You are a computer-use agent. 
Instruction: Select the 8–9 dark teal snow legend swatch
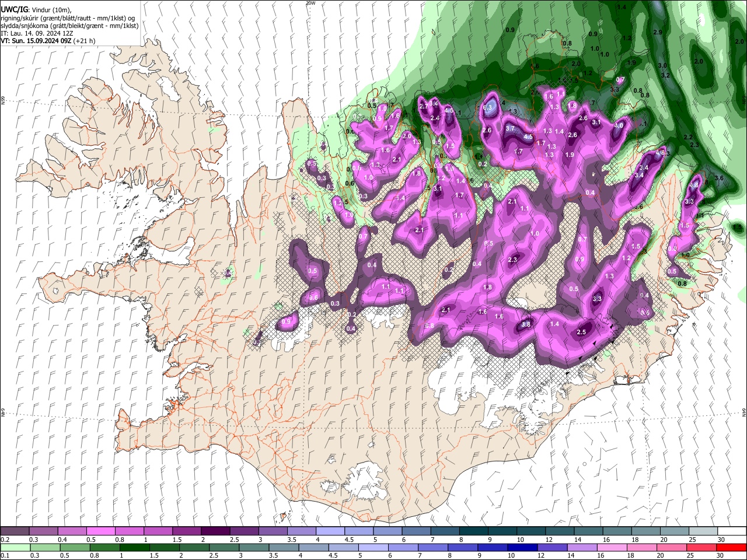[x=473, y=531]
